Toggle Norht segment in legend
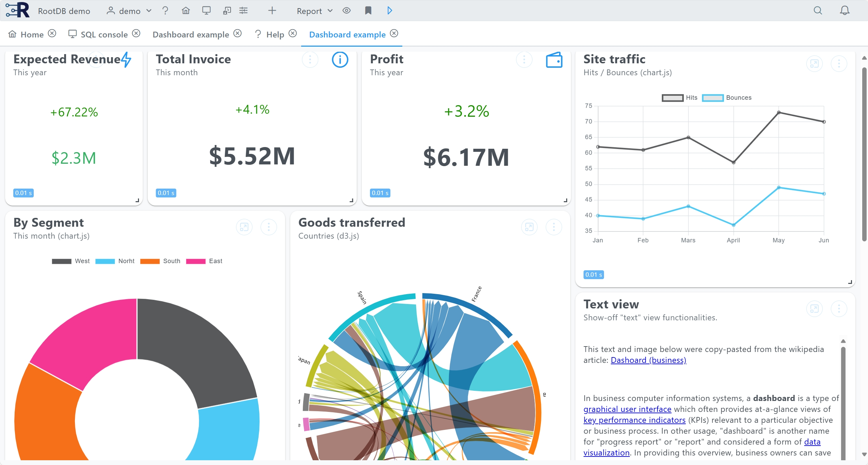This screenshot has height=465, width=868. click(115, 261)
